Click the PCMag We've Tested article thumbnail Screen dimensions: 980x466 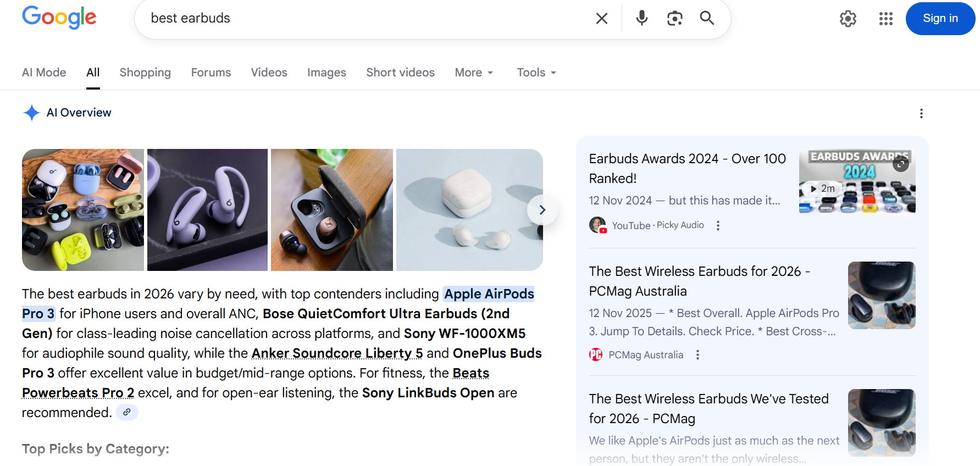(882, 423)
